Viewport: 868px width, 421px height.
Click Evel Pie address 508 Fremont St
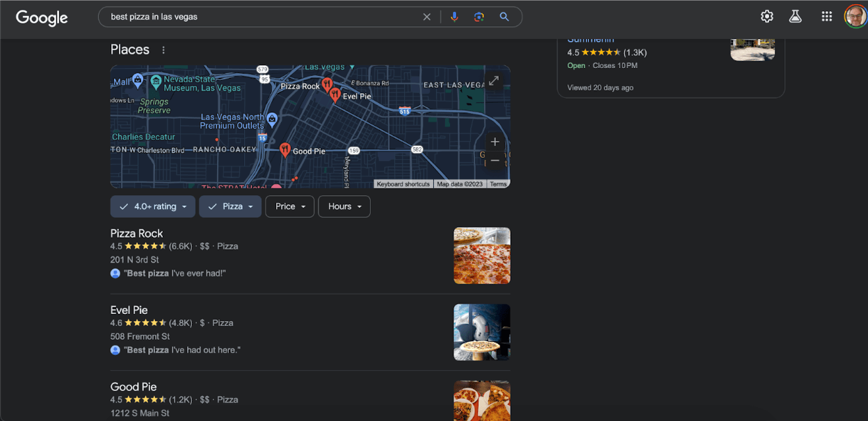(x=140, y=336)
